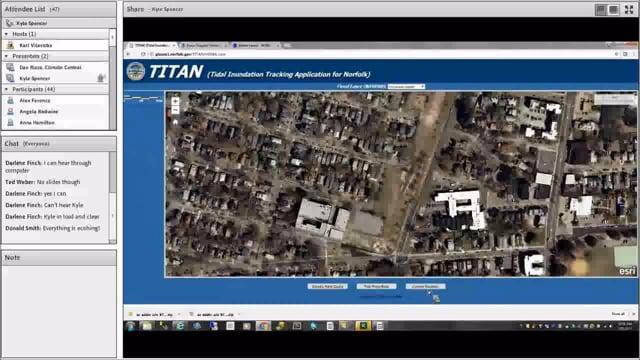Open the first downloaded zip file
The width and height of the screenshot is (640, 360).
(x=152, y=315)
